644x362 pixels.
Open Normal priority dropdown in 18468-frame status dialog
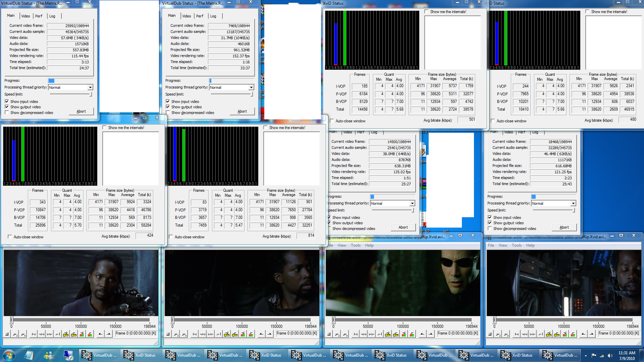573,203
